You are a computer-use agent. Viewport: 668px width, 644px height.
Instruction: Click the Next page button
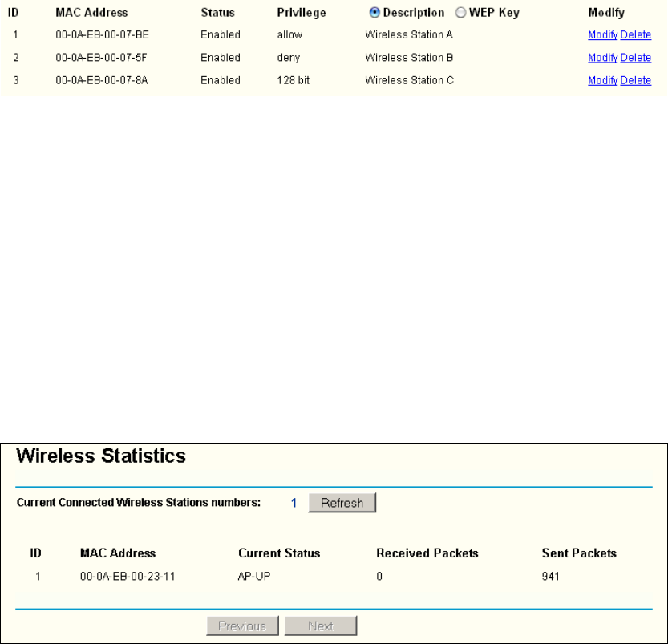pyautogui.click(x=321, y=626)
